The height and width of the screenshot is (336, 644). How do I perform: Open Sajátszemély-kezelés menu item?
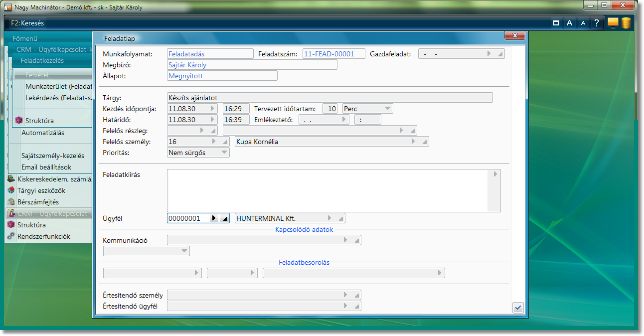pos(53,156)
